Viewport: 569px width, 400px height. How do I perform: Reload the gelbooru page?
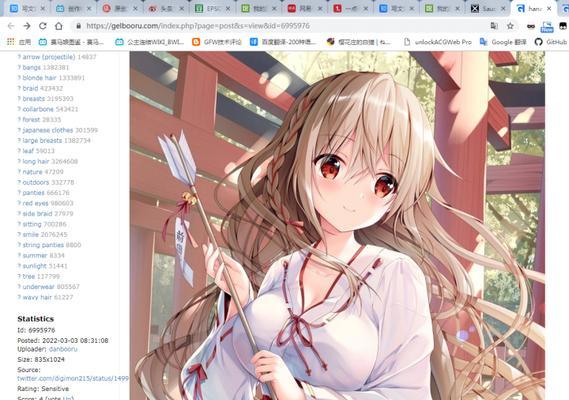point(42,26)
